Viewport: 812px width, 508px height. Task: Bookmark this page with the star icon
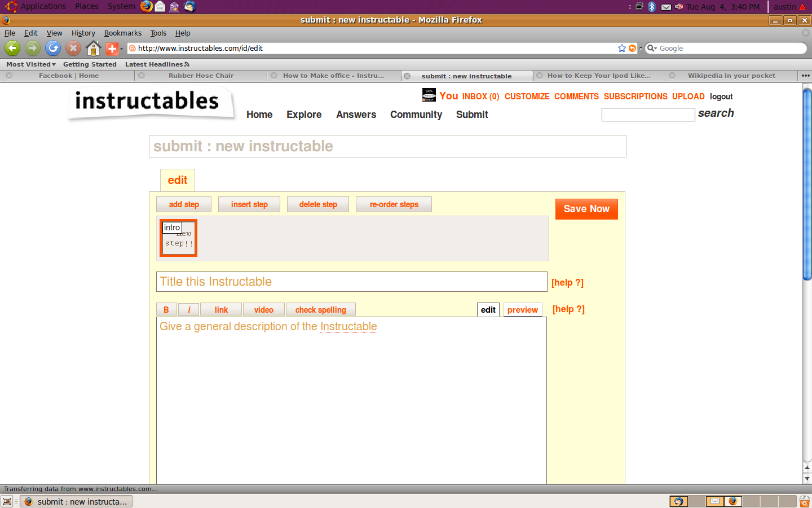pyautogui.click(x=622, y=49)
